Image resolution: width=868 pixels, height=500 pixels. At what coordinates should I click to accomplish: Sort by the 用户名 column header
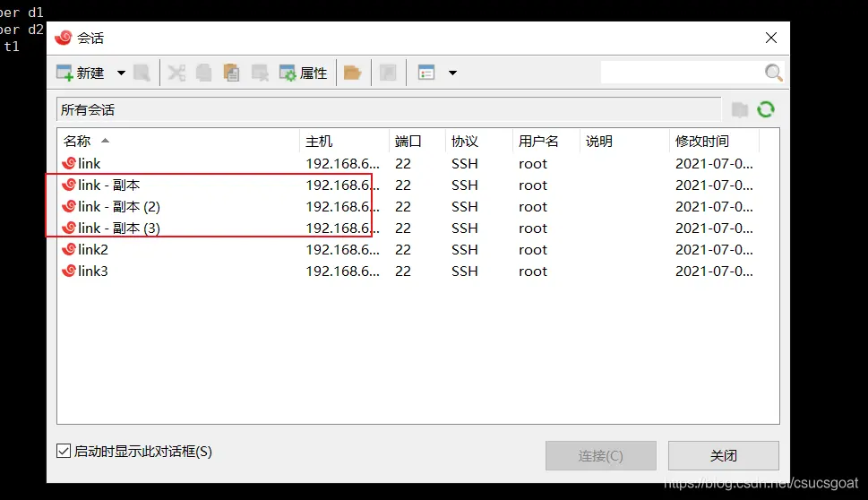tap(546, 142)
